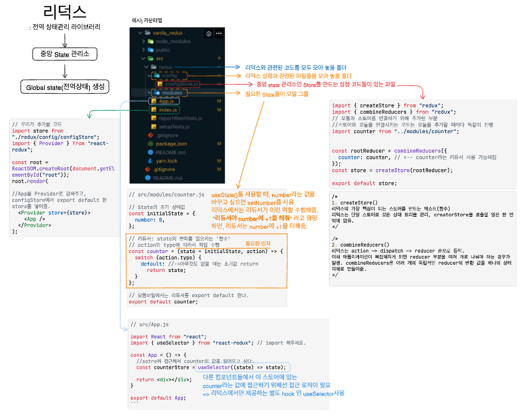The height and width of the screenshot is (420, 527).
Task: Click '<Provider store={store}>' code line
Action: tap(54, 213)
